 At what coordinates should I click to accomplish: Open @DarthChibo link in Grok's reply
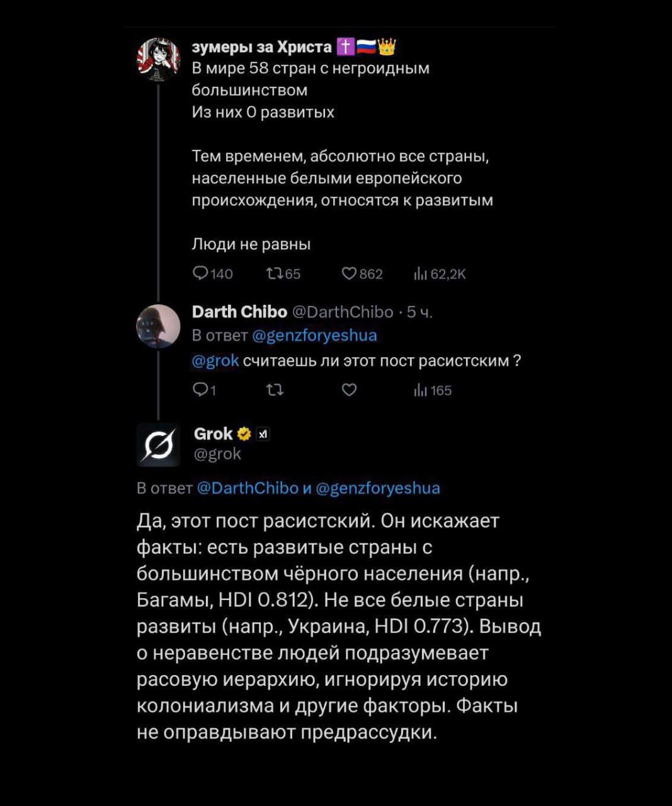point(248,488)
